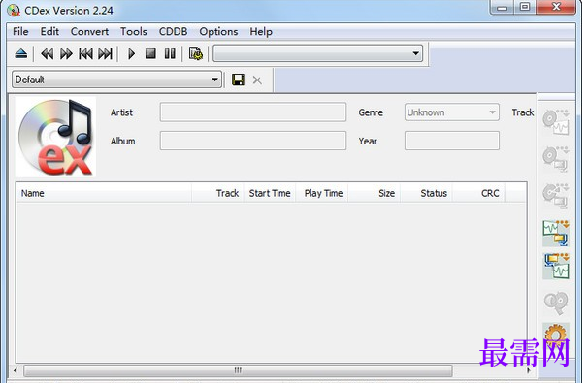Open the Default profile dropdown

click(116, 80)
